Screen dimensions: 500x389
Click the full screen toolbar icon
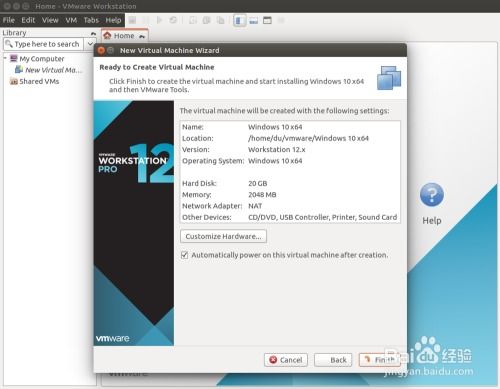[x=267, y=21]
